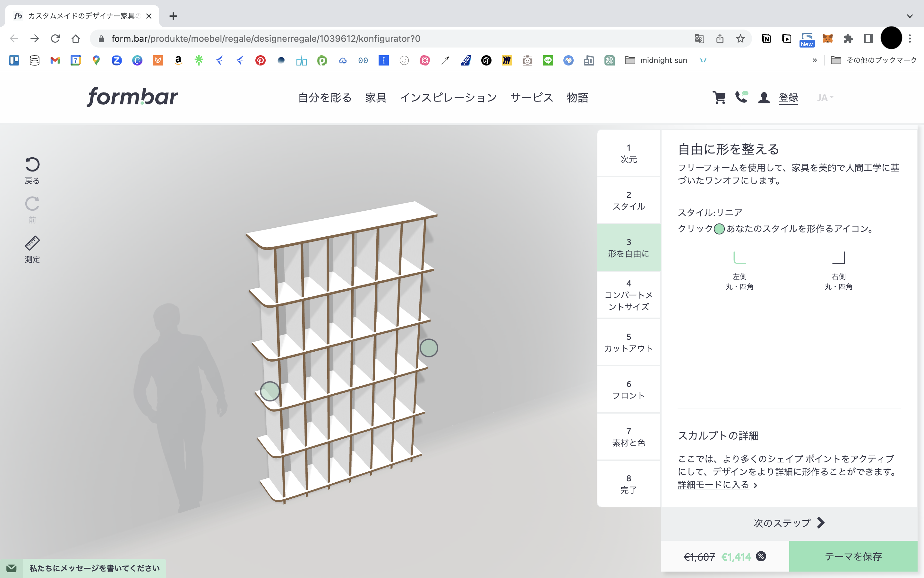
Task: Open LINE bookmark icon
Action: [x=548, y=60]
